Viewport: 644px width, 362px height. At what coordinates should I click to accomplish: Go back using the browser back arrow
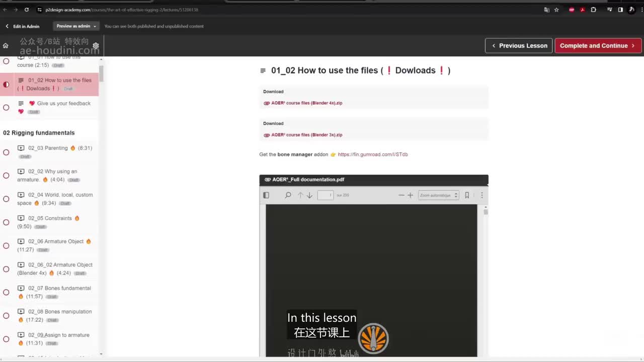(x=5, y=10)
